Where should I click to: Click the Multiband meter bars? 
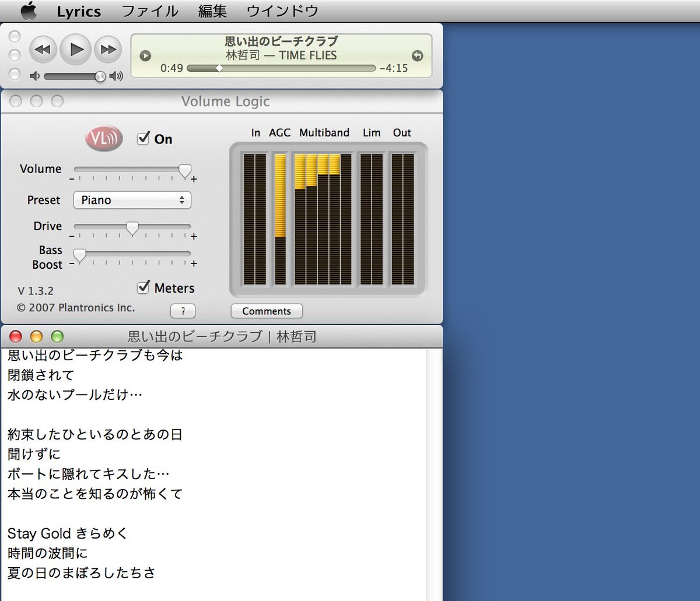click(x=323, y=219)
